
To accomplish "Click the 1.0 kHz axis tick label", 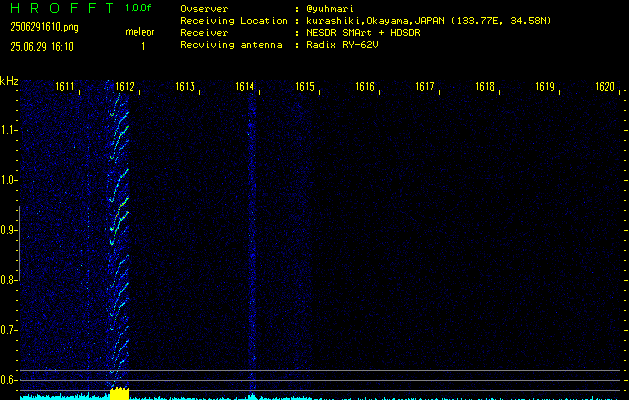I will pyautogui.click(x=8, y=180).
